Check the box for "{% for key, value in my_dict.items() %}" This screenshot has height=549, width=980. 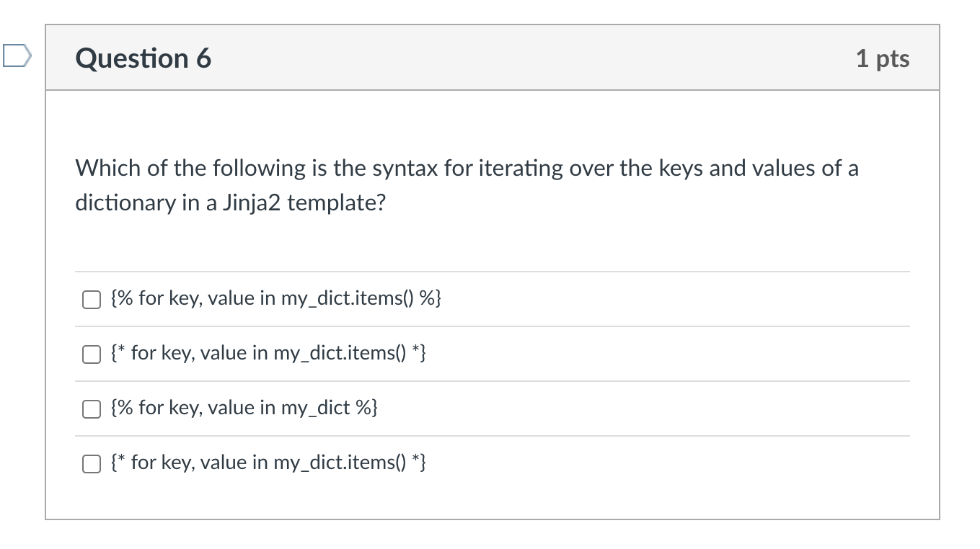point(91,299)
